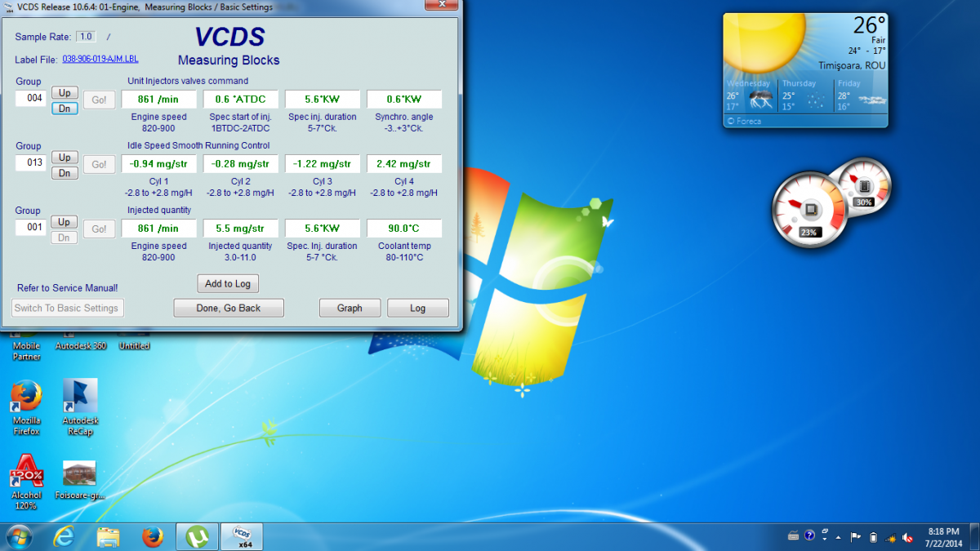The image size is (980, 551).
Task: Click Dn for group 001
Action: [65, 238]
